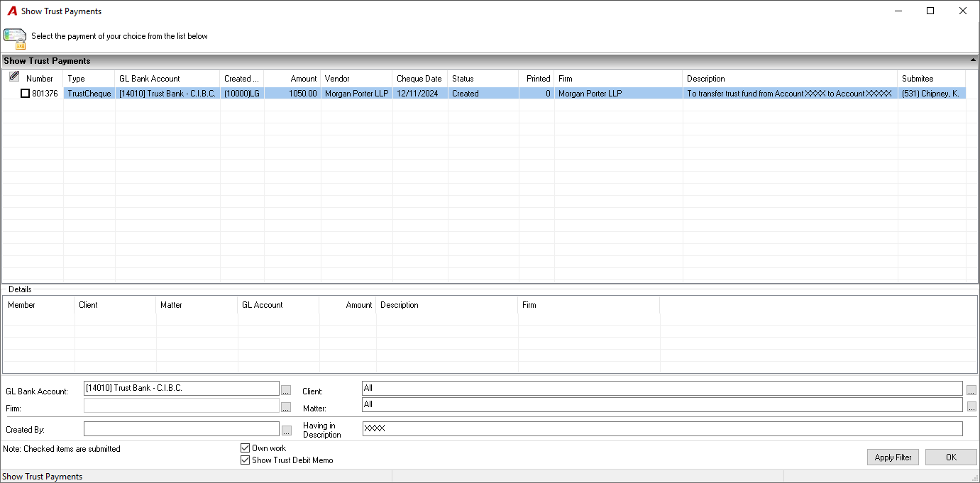Click the app logo in the title bar

coord(11,11)
